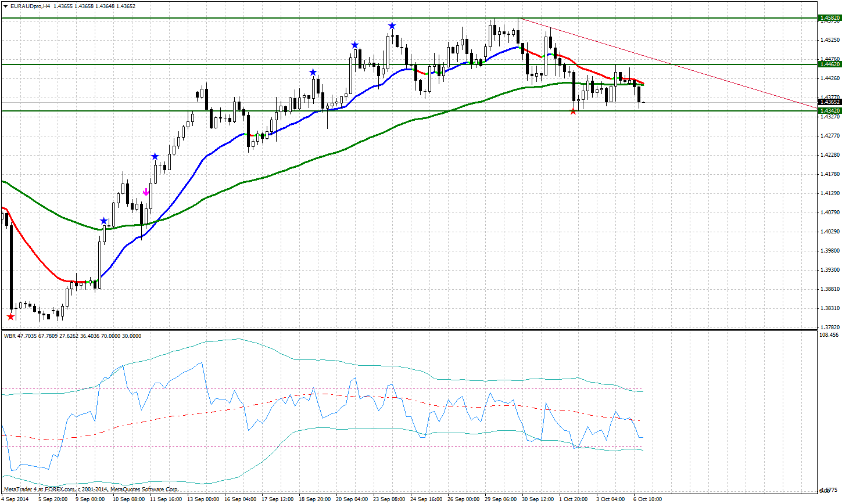The width and height of the screenshot is (842, 504).
Task: Click the green 1.45820 resistance price label
Action: pyautogui.click(x=829, y=18)
